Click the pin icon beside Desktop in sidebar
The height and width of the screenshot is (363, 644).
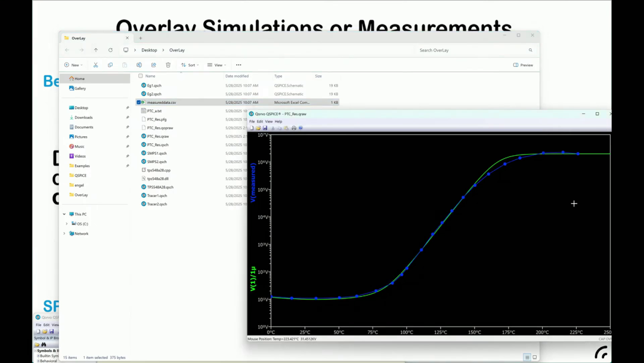[128, 107]
